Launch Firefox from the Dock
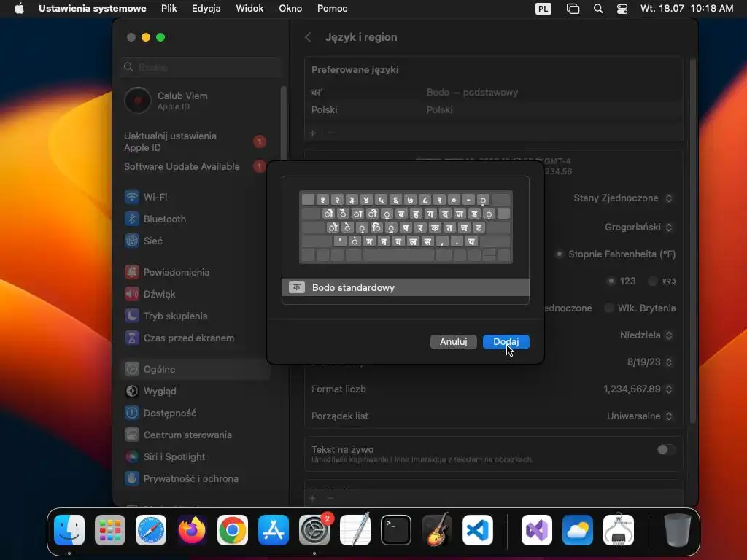This screenshot has height=560, width=747. point(192,530)
